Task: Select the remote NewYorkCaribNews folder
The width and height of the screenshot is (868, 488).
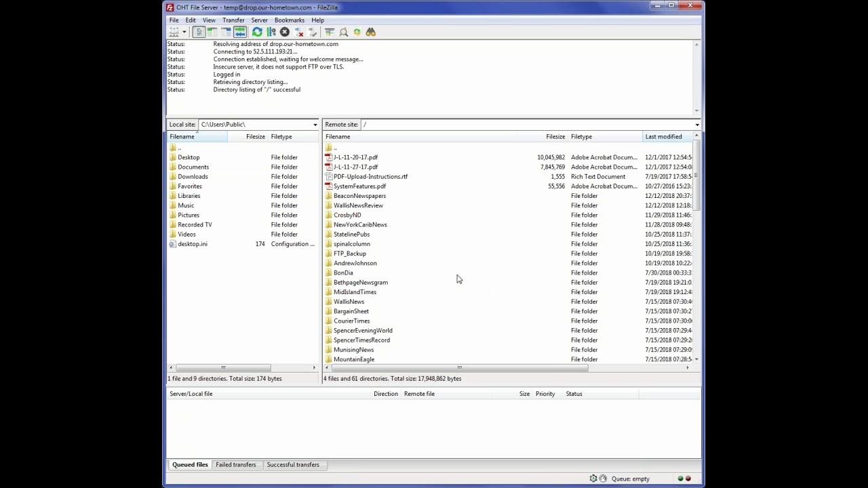Action: [360, 224]
